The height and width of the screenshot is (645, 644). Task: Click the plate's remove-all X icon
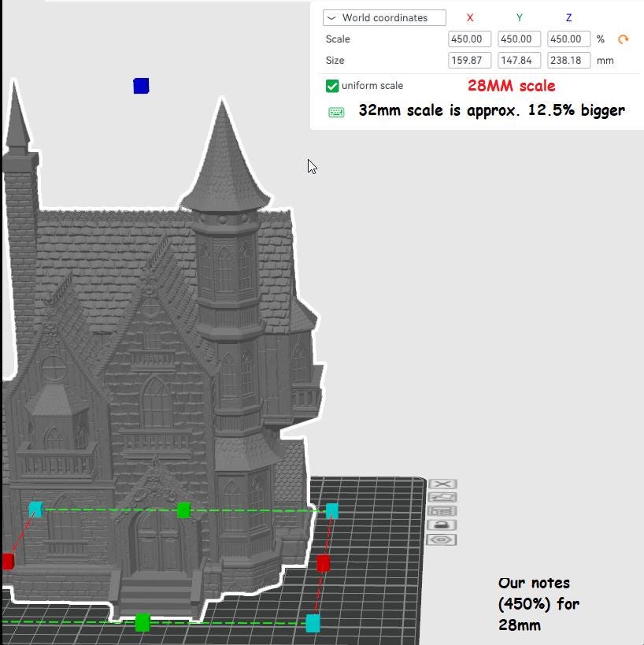point(443,484)
